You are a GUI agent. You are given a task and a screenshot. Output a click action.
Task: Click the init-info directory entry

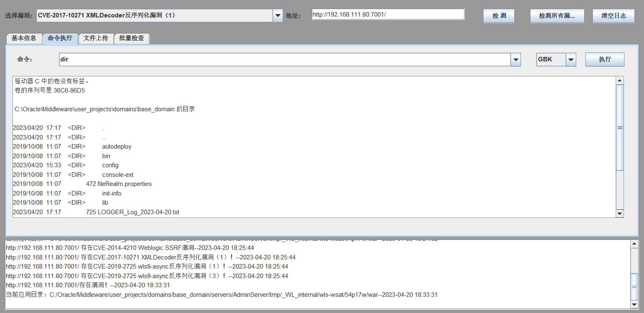[x=111, y=193]
